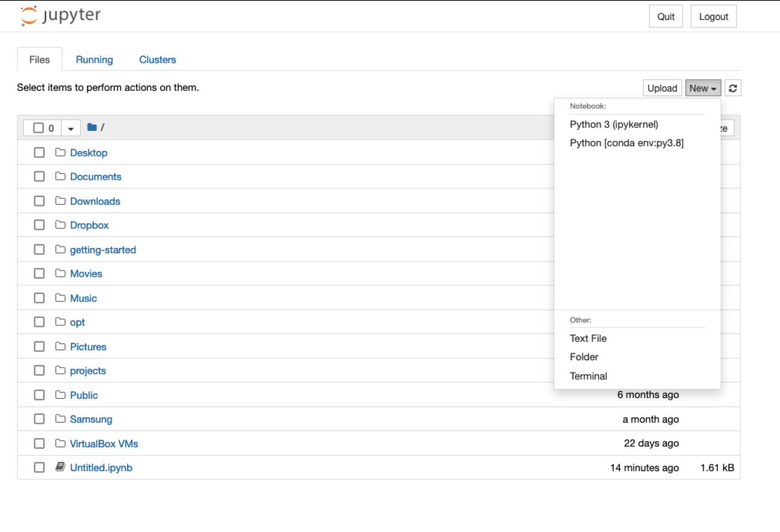The image size is (780, 532).
Task: Click the getting-started folder icon
Action: (x=60, y=249)
